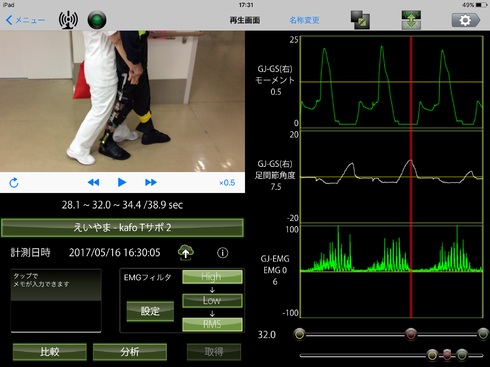
Task: Toggle the RMS EMG filter
Action: [x=212, y=324]
